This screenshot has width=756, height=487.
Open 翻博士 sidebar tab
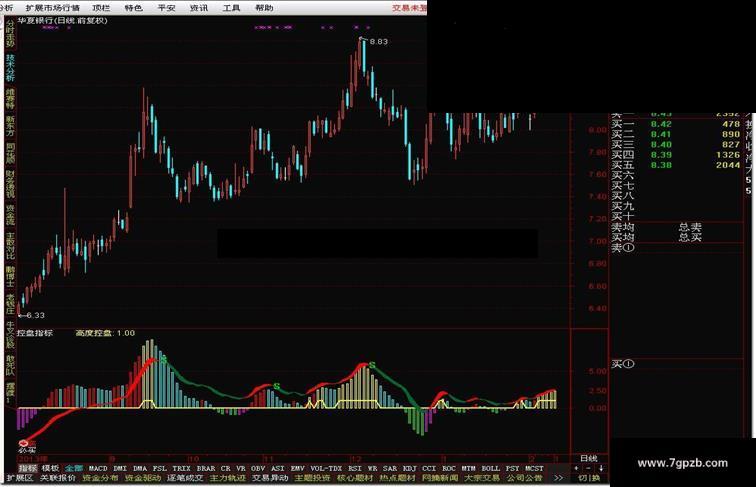click(10, 276)
